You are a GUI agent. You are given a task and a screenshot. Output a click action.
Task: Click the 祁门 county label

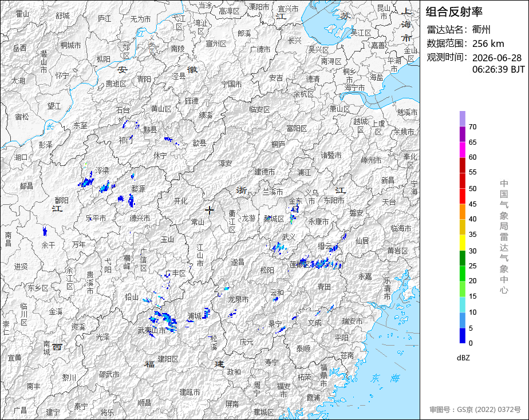pyautogui.click(x=125, y=140)
